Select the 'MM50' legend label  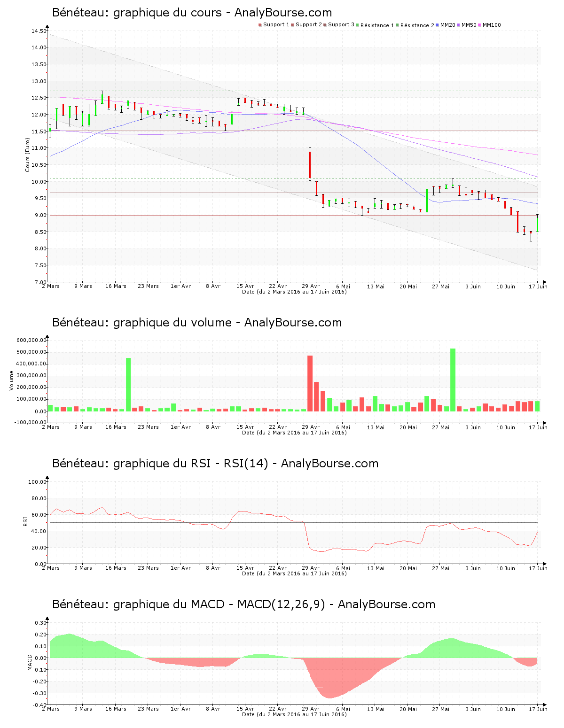click(x=469, y=25)
